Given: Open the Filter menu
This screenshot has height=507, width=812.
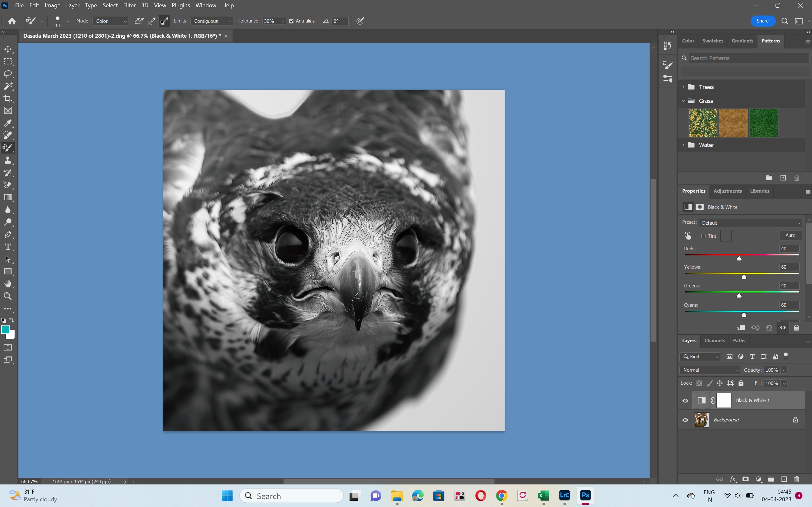Looking at the screenshot, I should (x=129, y=5).
